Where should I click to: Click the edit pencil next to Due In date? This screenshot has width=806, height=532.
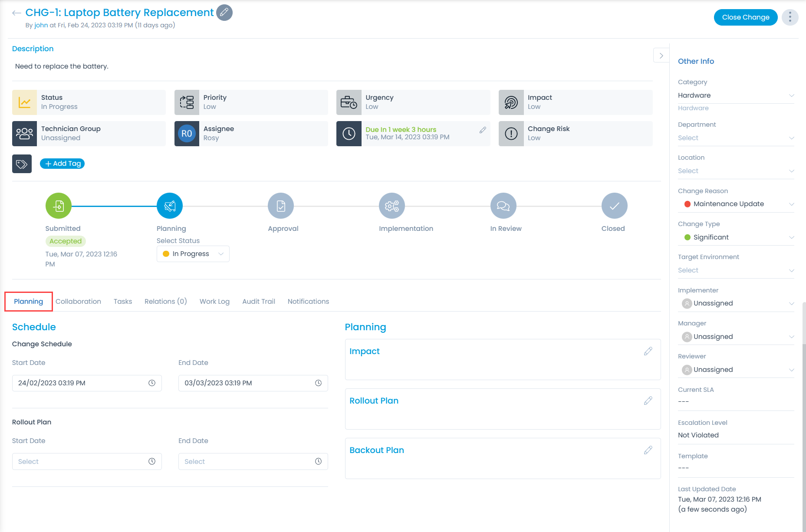pyautogui.click(x=483, y=129)
